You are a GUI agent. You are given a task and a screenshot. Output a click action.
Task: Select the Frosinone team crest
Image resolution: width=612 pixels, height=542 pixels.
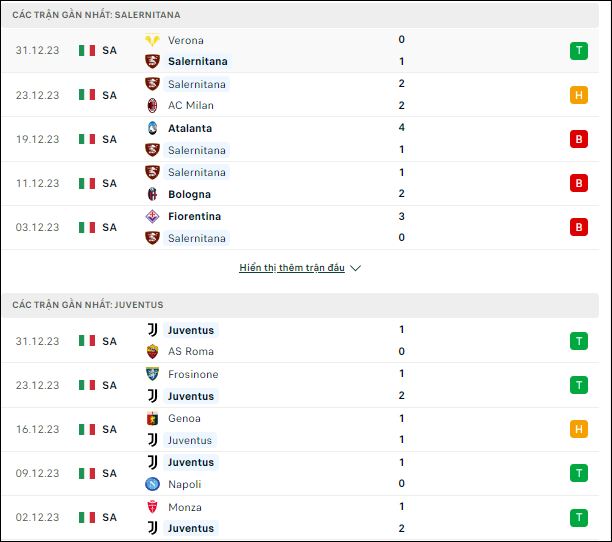click(x=152, y=374)
